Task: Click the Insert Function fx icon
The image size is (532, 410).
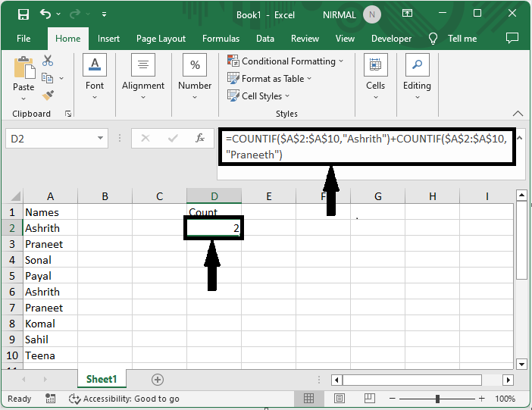Action: 200,138
